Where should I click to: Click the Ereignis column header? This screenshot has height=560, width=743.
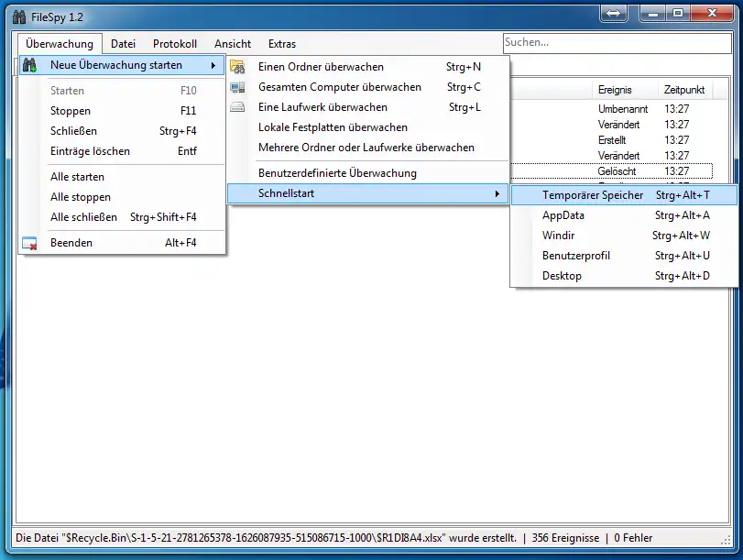(x=625, y=90)
